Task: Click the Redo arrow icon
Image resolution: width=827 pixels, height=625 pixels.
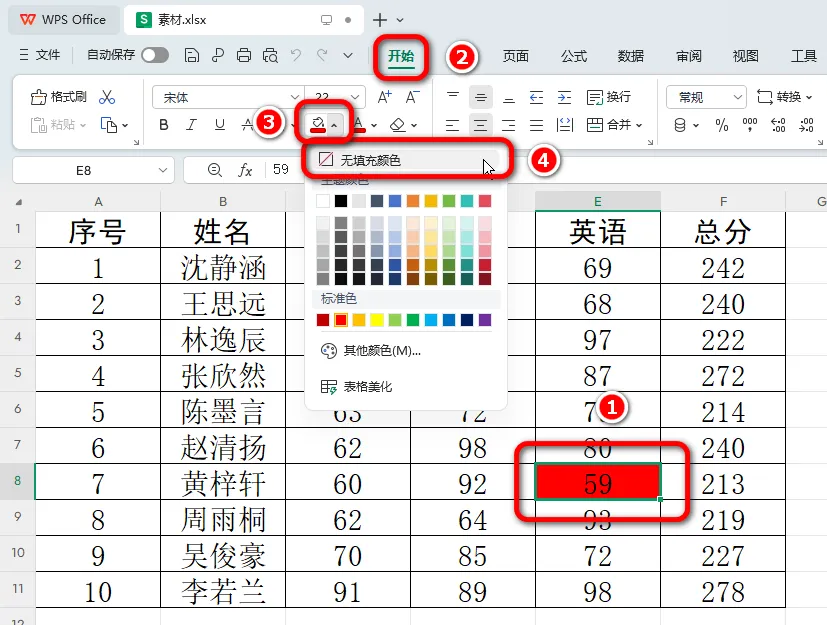Action: point(322,55)
